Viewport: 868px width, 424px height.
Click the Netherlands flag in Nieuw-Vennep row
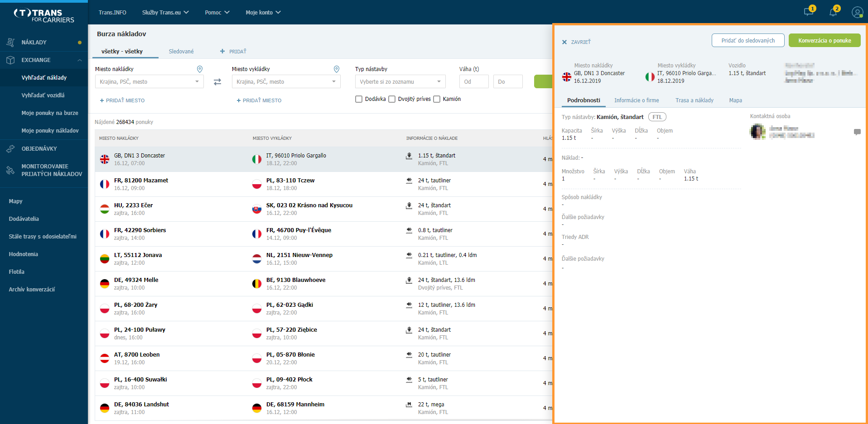click(257, 259)
